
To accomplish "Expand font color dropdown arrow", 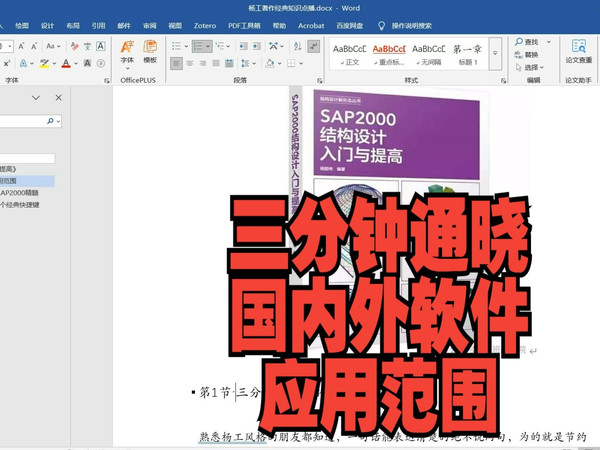I will [76, 64].
